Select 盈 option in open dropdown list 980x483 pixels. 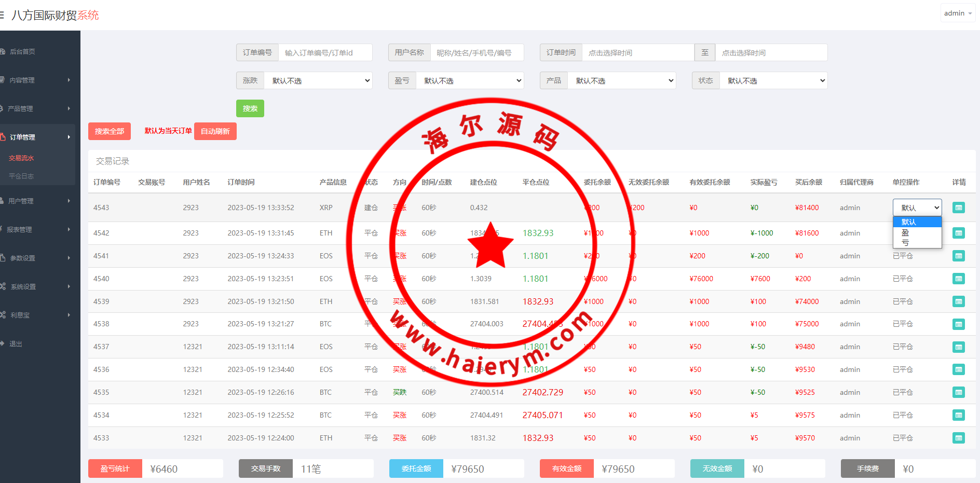[906, 233]
